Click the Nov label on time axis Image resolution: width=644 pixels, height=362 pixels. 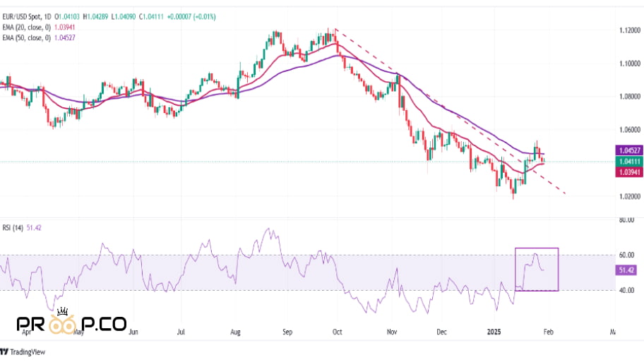coord(392,332)
